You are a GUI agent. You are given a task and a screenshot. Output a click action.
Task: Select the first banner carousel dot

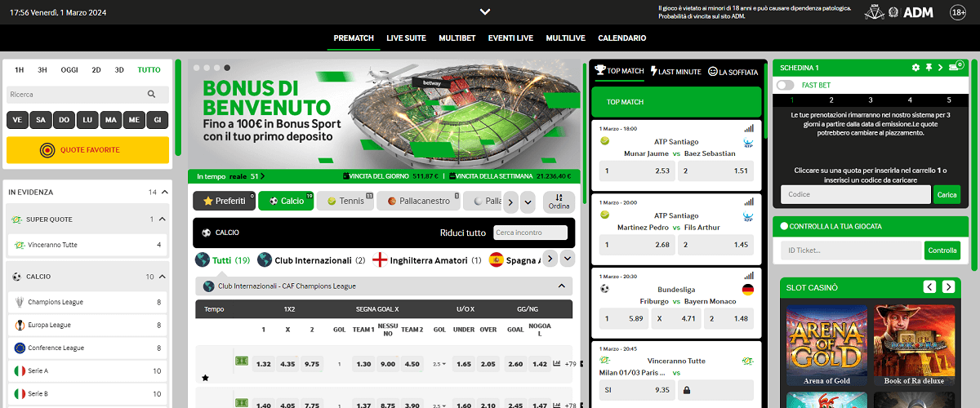click(x=197, y=68)
